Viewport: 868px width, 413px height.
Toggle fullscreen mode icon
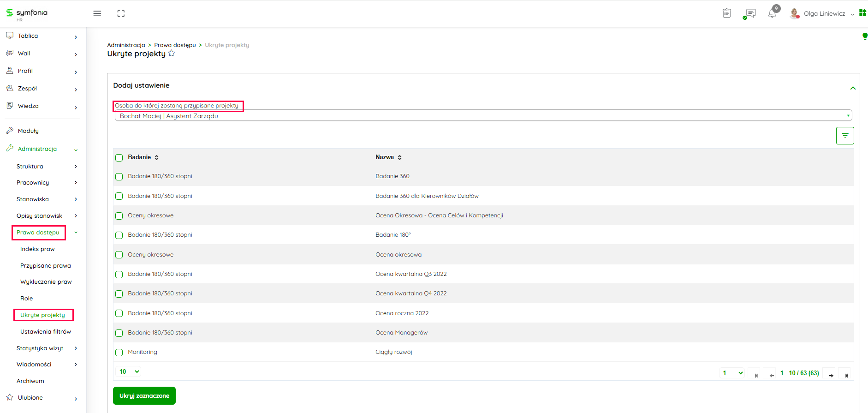pos(121,14)
